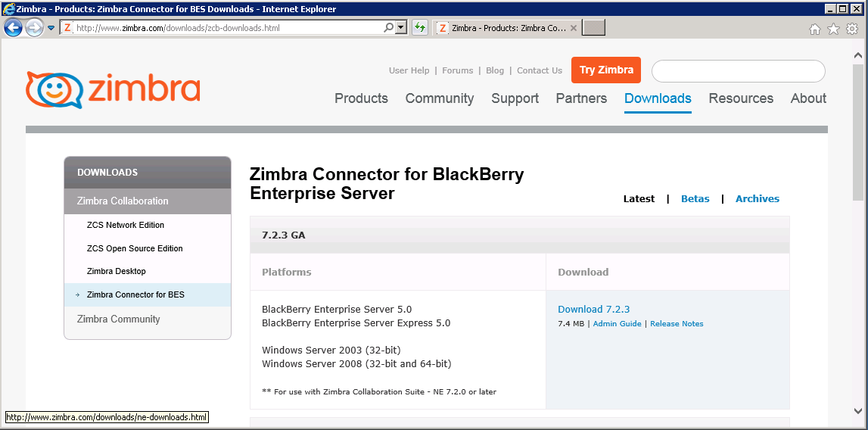Screen dimensions: 868x430
Task: Open recent pages dropdown next to Forward
Action: 51,28
